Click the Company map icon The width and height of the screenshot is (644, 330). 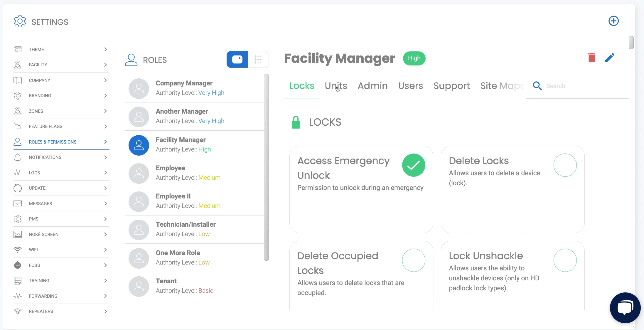(18, 80)
